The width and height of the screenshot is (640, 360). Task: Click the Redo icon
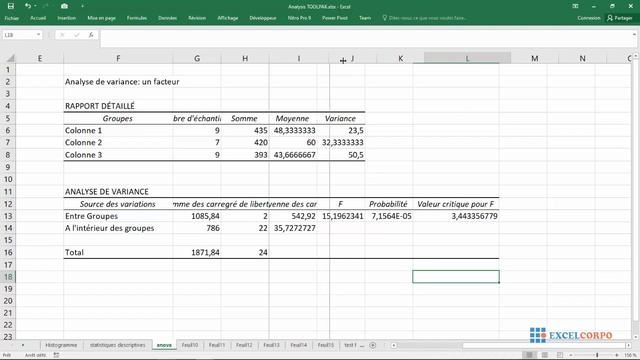point(45,6)
